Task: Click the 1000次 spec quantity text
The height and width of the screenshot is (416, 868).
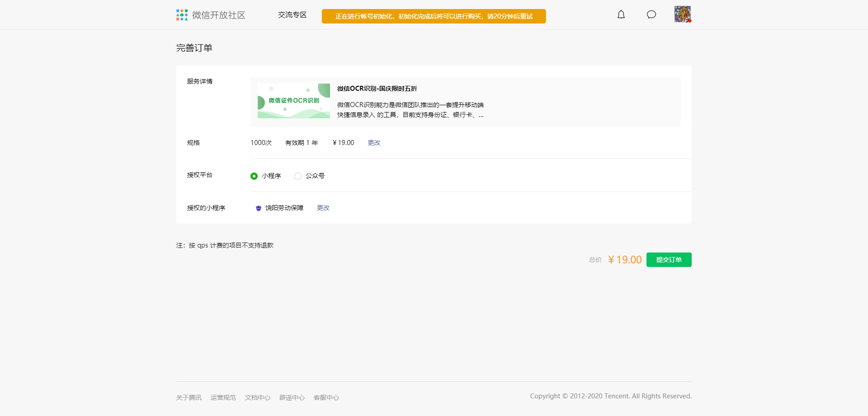Action: 261,143
